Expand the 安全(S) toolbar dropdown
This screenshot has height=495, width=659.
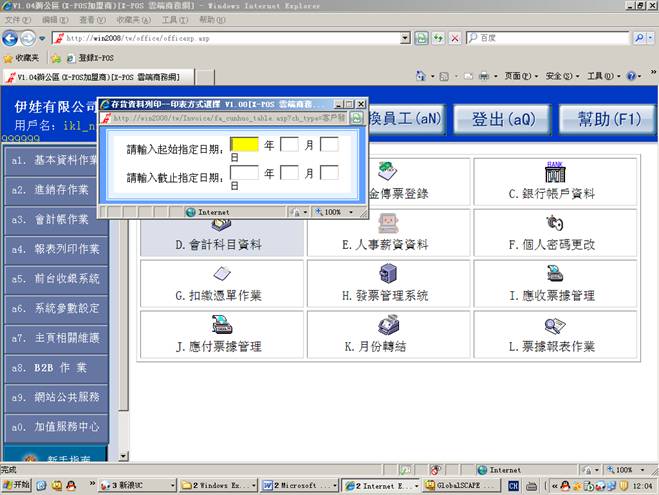pos(561,76)
